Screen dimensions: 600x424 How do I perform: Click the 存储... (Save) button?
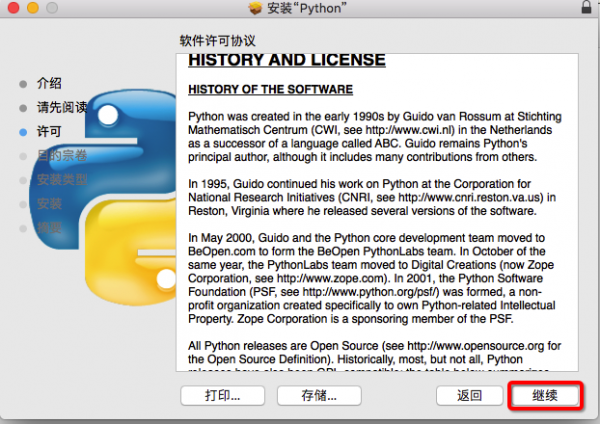(319, 395)
